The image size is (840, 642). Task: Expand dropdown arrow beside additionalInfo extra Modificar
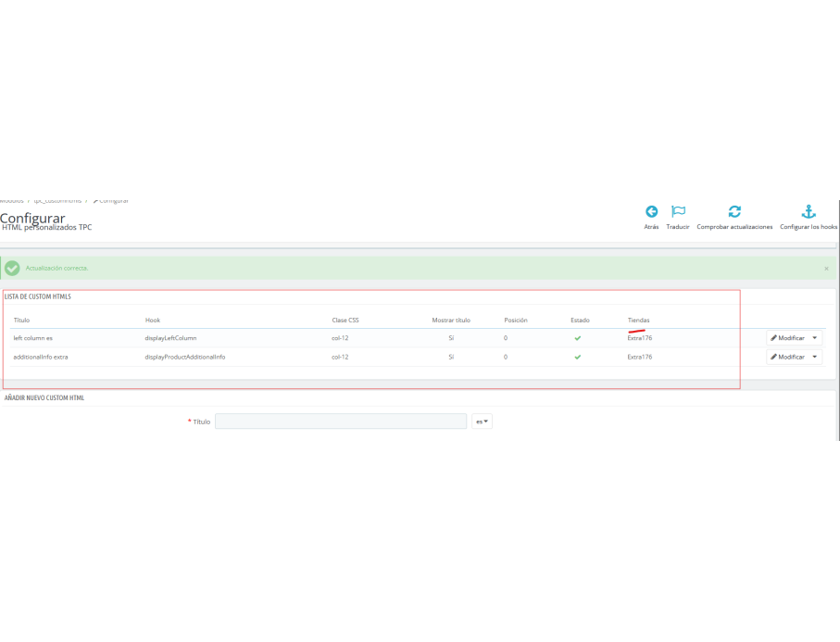(815, 357)
